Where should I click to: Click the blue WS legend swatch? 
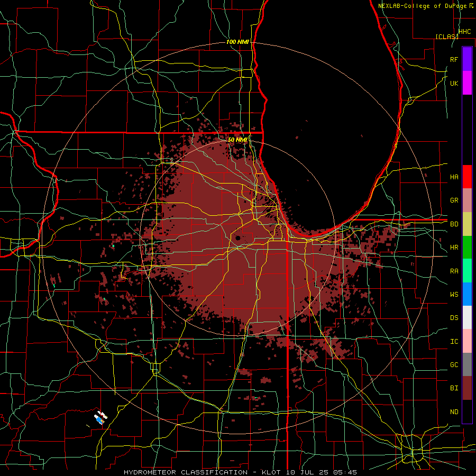(x=467, y=294)
